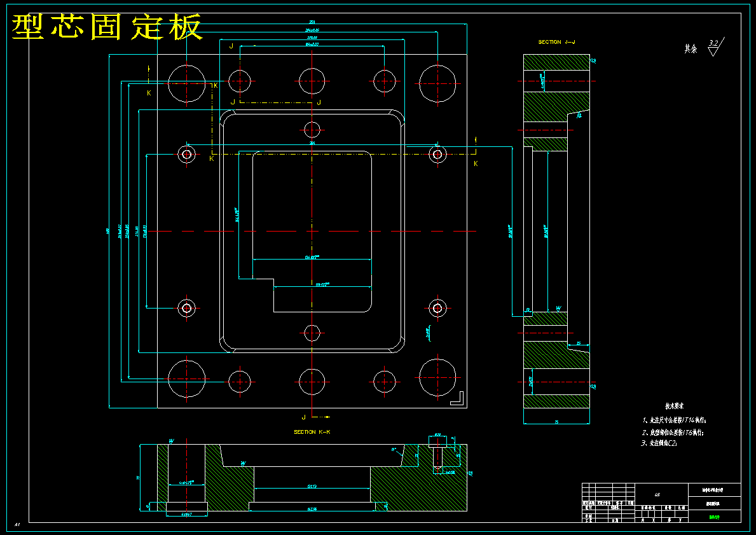This screenshot has width=756, height=535.
Task: Select the SECTION J–J label
Action: [556, 43]
